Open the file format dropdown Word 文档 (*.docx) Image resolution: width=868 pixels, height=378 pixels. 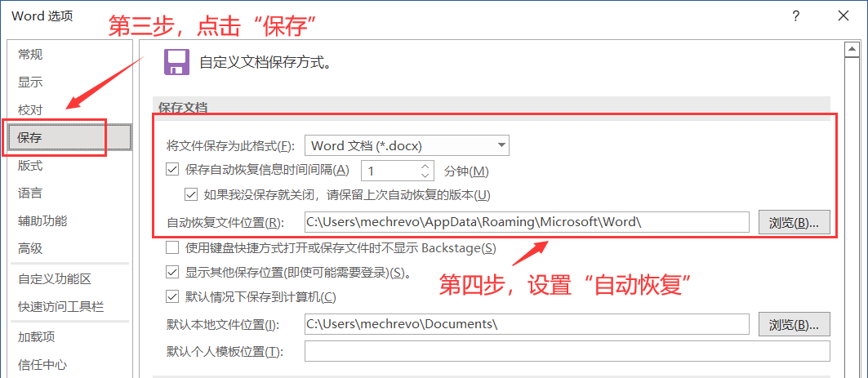(407, 145)
